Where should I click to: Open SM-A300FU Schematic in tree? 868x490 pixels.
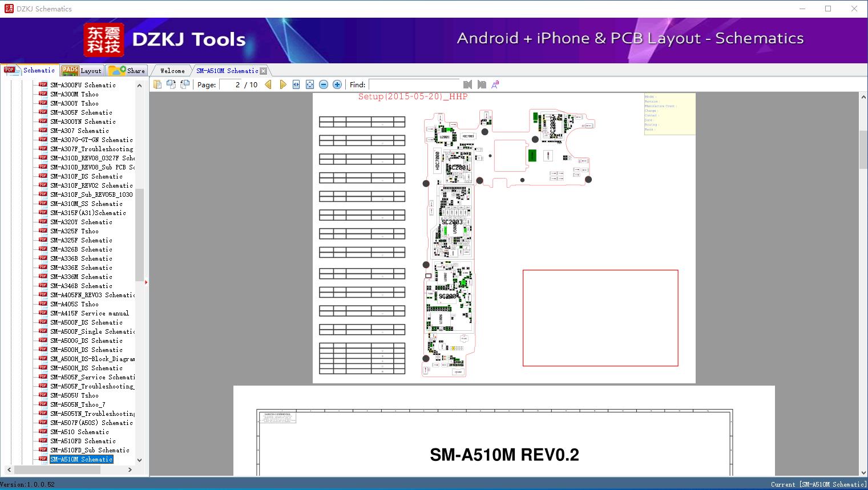(x=83, y=85)
